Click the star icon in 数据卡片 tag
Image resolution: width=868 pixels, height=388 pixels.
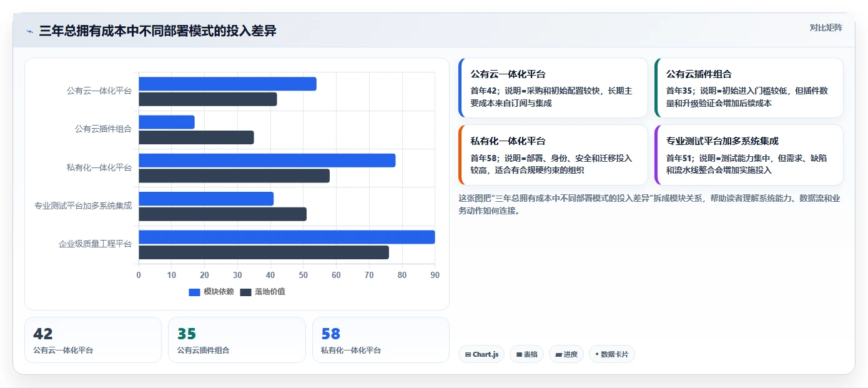click(597, 354)
